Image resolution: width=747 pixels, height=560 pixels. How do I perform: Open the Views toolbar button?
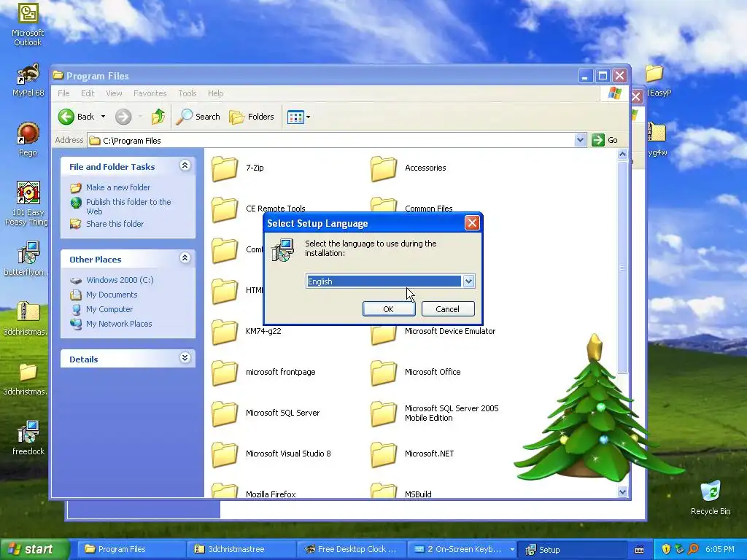298,117
